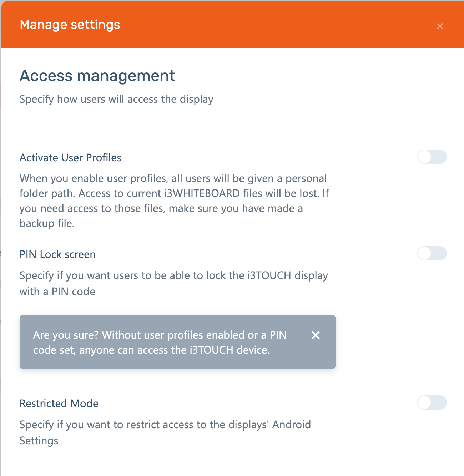Toggle Restricted Mode on
This screenshot has width=464, height=476.
432,403
